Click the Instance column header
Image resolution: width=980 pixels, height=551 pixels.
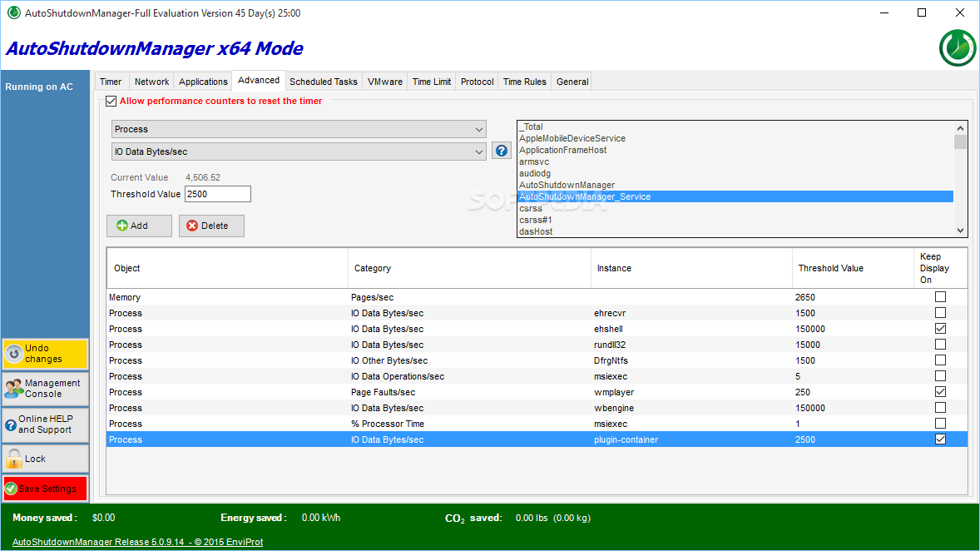(x=691, y=268)
